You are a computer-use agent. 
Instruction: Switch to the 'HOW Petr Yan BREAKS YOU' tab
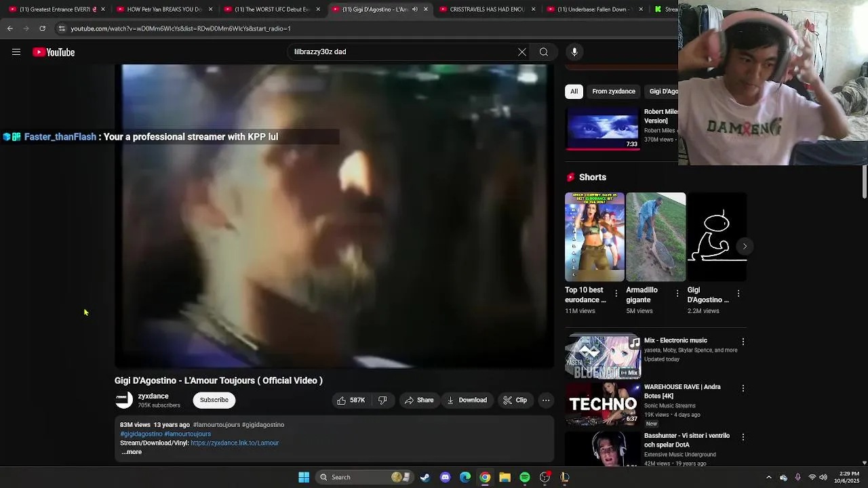pos(164,9)
